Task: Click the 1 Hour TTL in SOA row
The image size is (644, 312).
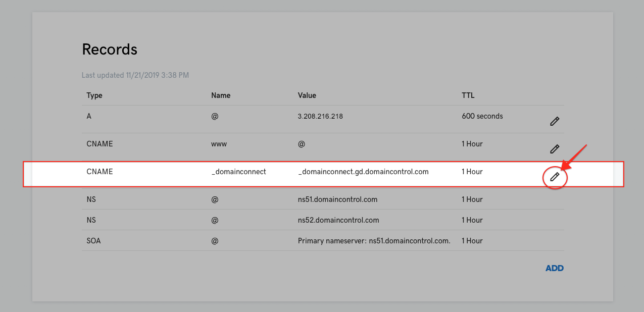Action: (x=472, y=241)
